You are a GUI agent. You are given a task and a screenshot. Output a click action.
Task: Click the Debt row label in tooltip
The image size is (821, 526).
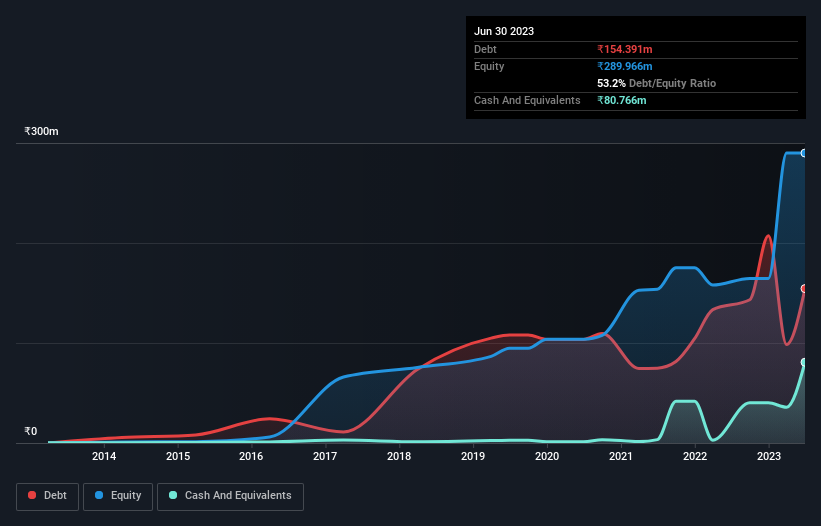click(x=485, y=49)
